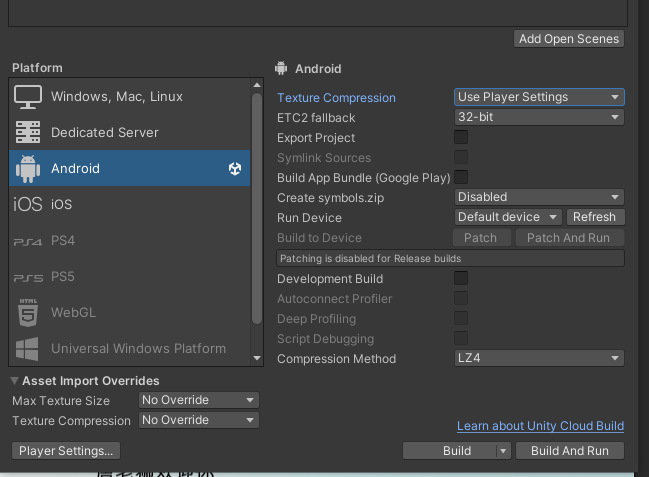649x477 pixels.
Task: Toggle the Deep Profiling checkbox
Action: pyautogui.click(x=461, y=318)
